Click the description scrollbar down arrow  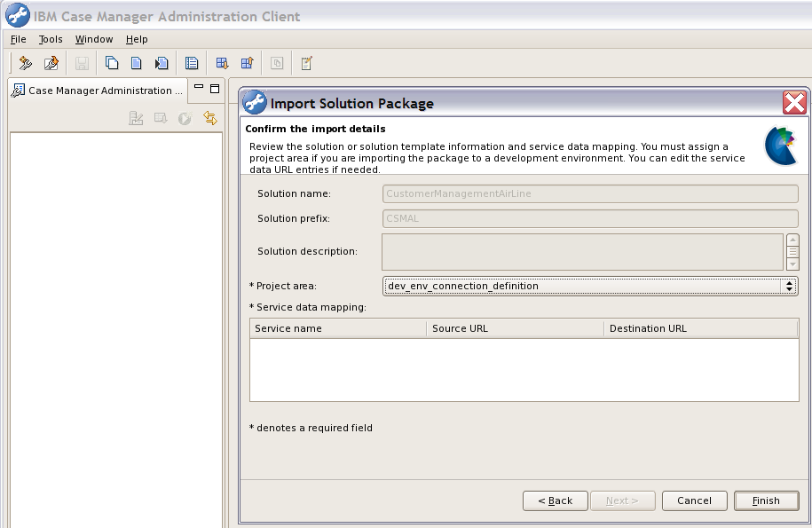[792, 264]
